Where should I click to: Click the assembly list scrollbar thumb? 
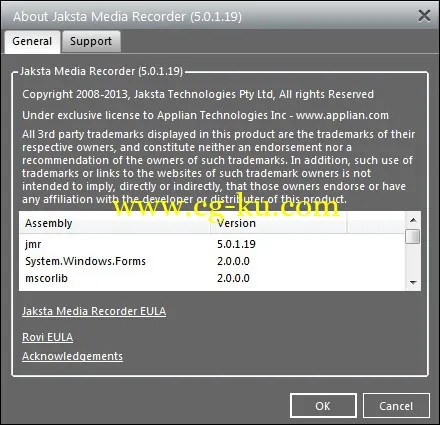(413, 237)
